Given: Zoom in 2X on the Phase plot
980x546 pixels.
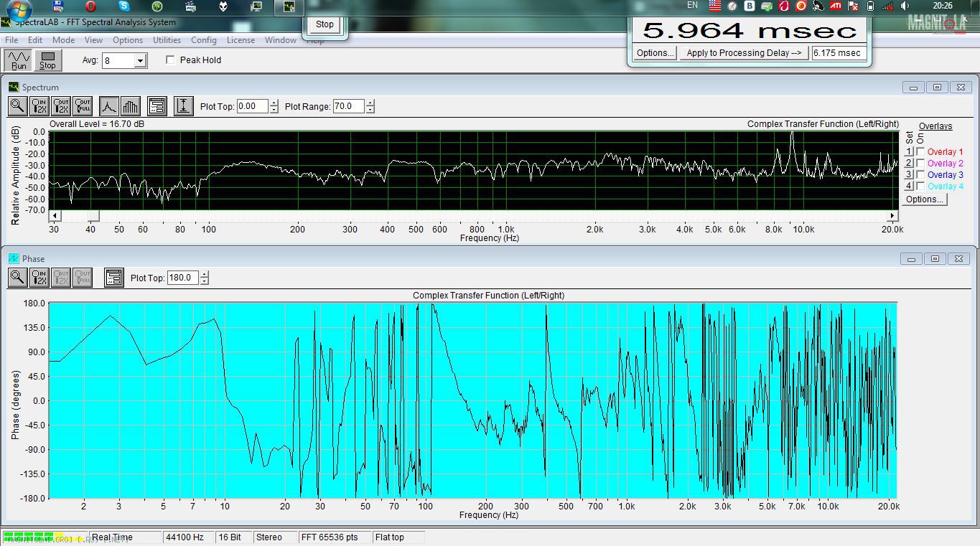Looking at the screenshot, I should coord(39,278).
